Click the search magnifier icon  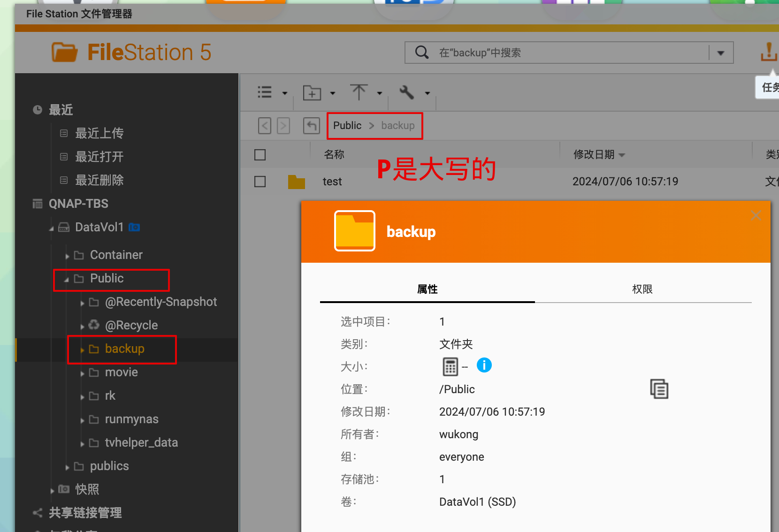[422, 53]
